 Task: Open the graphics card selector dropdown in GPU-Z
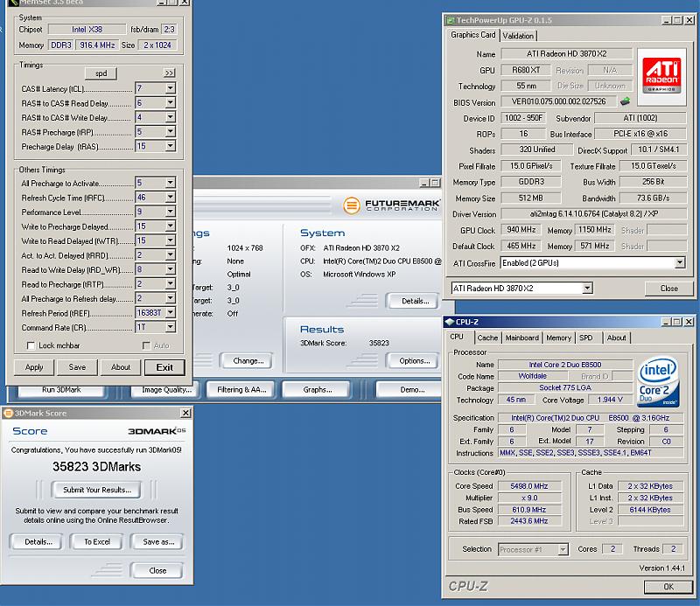pos(587,289)
